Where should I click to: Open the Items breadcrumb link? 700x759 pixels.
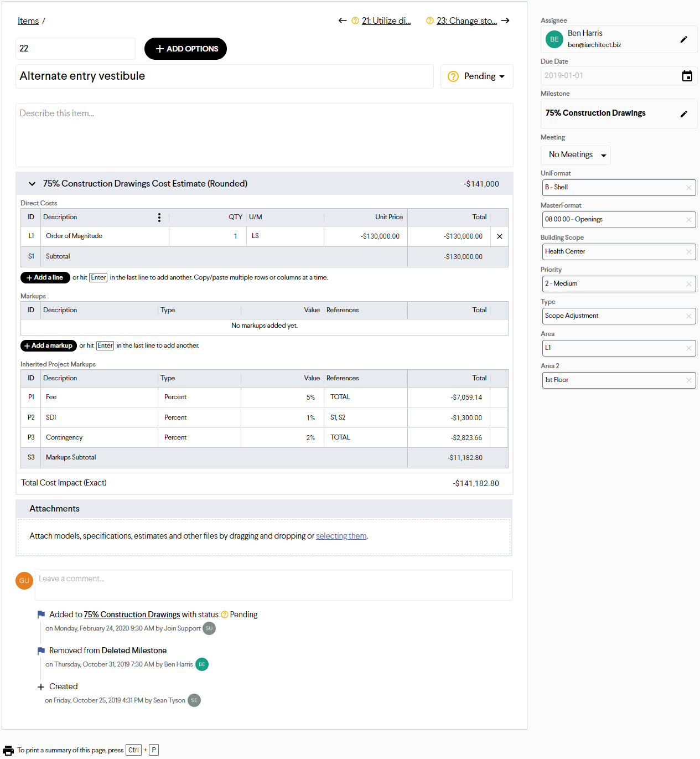coord(28,21)
